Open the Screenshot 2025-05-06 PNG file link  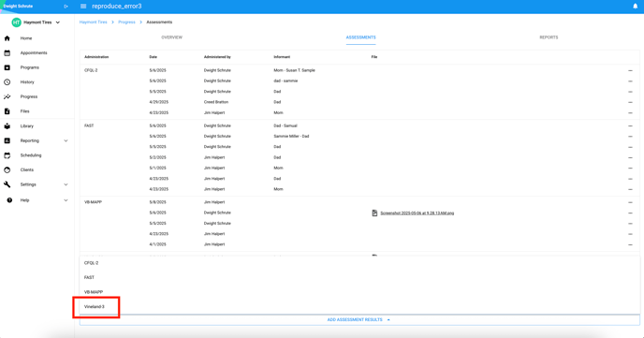[x=417, y=213]
